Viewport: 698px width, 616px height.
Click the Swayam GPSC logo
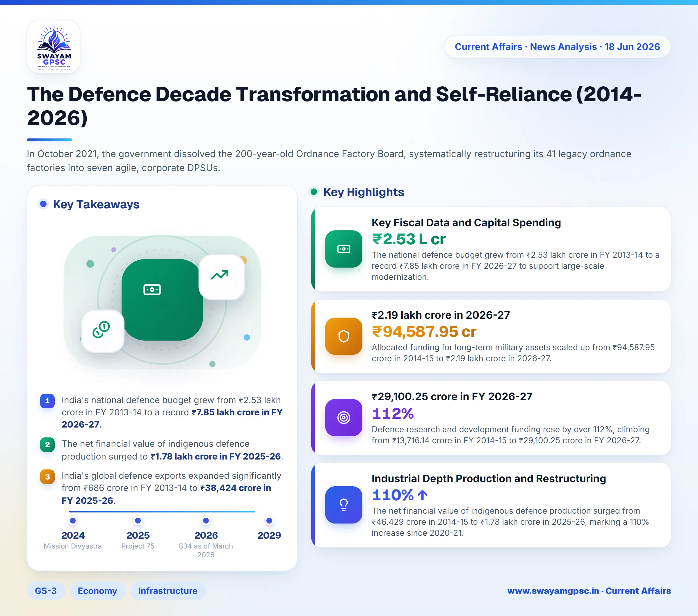click(54, 47)
